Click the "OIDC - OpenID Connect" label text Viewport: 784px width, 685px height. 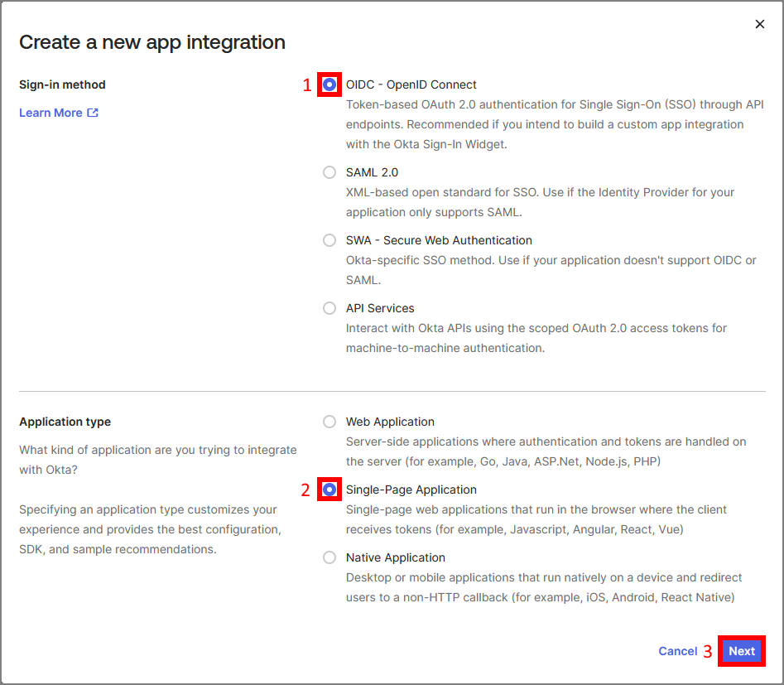click(411, 84)
